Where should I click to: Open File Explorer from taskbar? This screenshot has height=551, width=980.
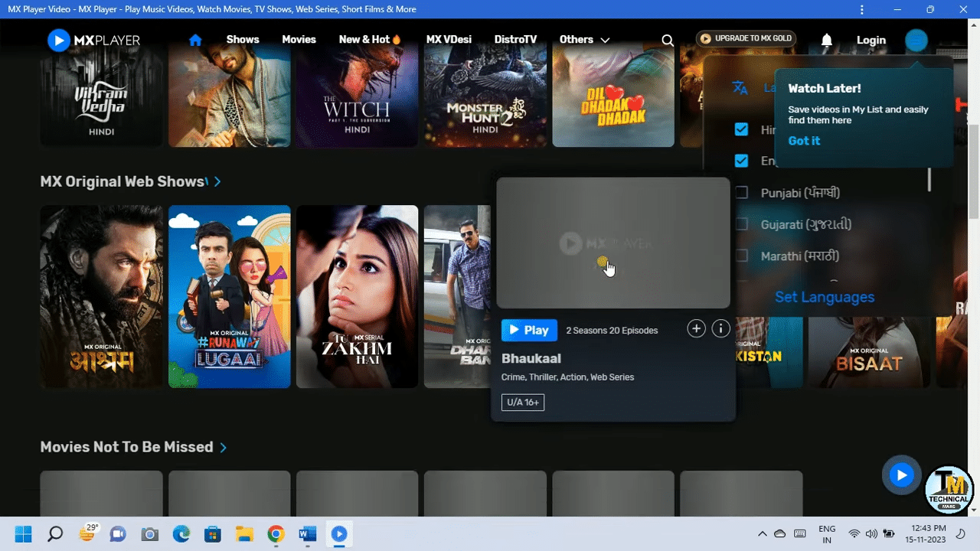244,534
